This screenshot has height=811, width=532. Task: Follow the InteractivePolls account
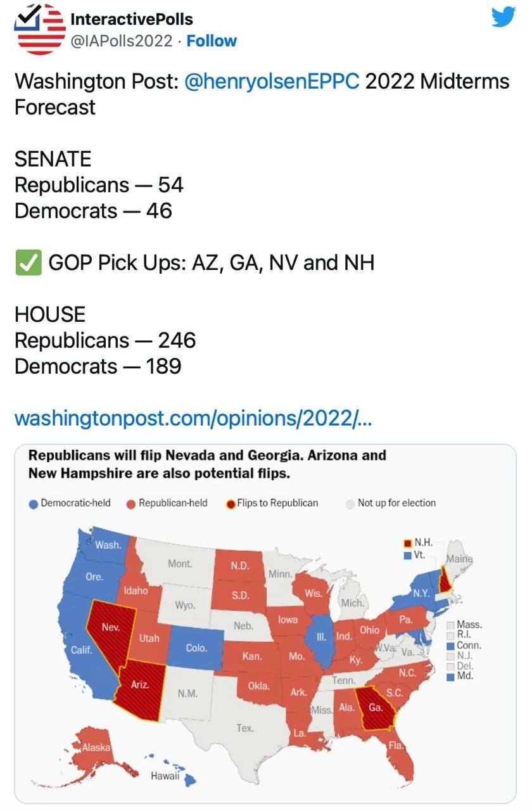point(212,41)
